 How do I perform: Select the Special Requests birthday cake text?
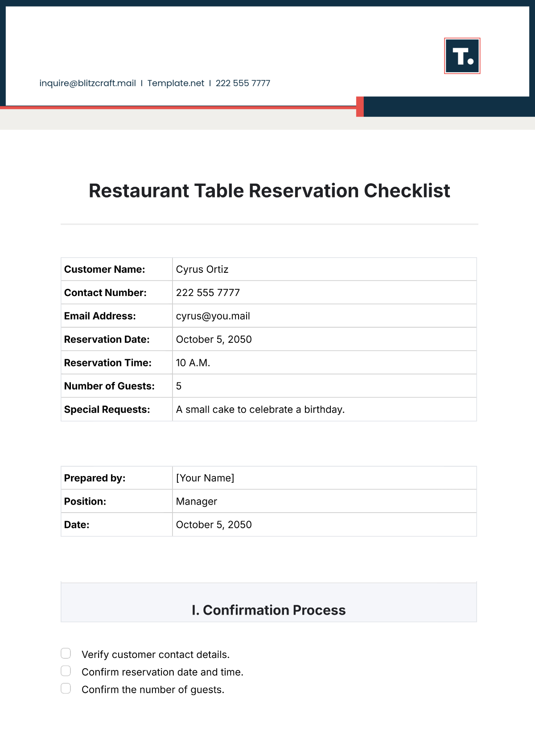(260, 410)
